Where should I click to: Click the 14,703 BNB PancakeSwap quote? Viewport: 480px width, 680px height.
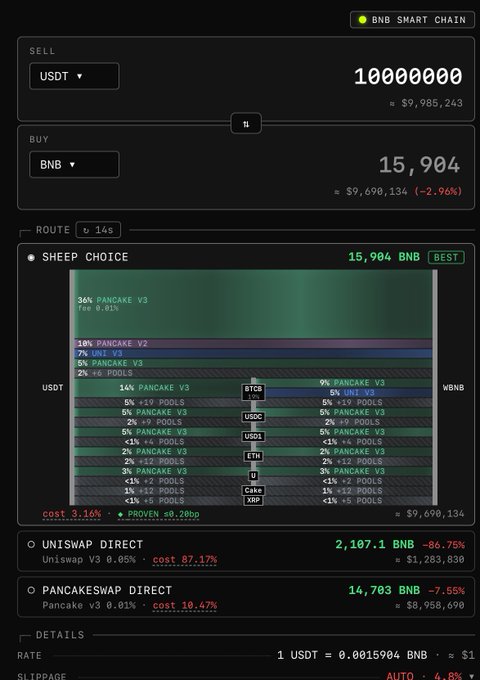[384, 590]
